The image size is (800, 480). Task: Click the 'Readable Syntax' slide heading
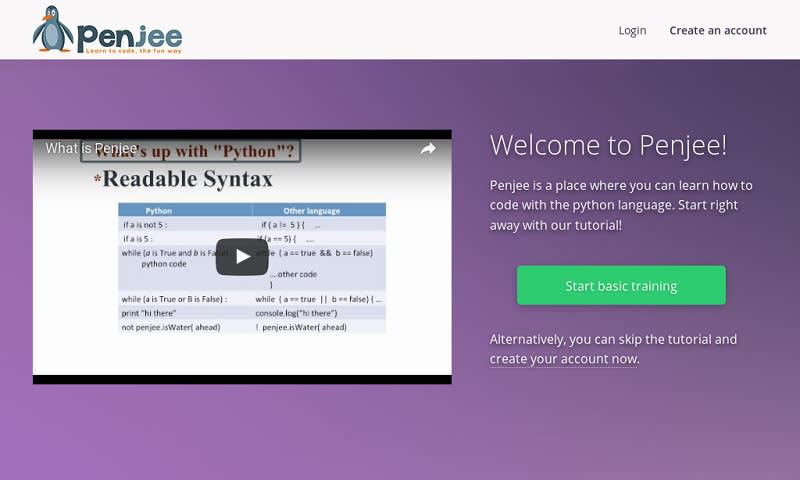[187, 179]
